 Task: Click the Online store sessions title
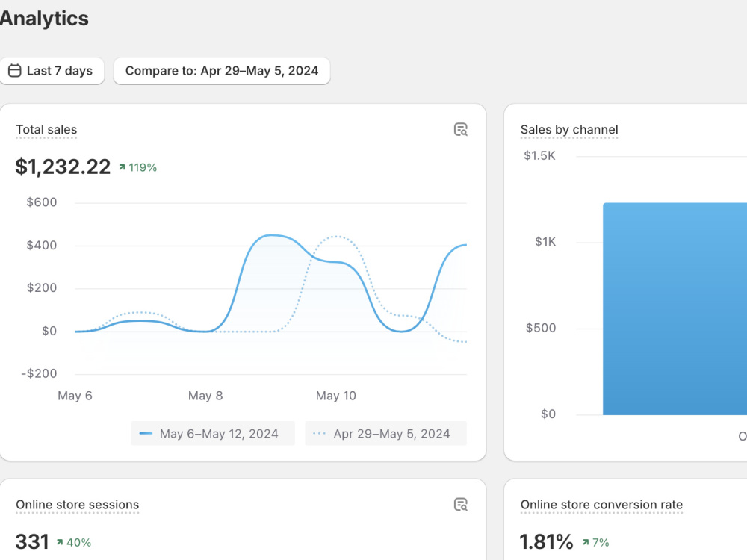[77, 505]
